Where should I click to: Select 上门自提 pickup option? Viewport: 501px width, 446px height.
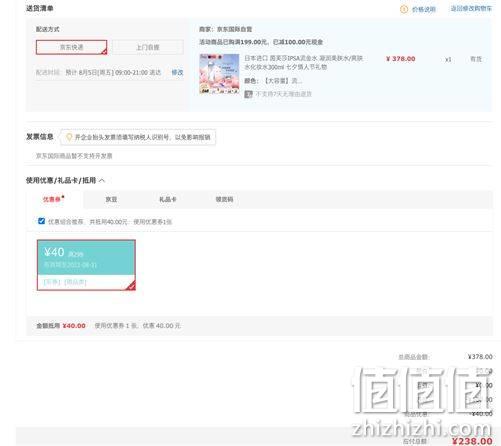[148, 47]
